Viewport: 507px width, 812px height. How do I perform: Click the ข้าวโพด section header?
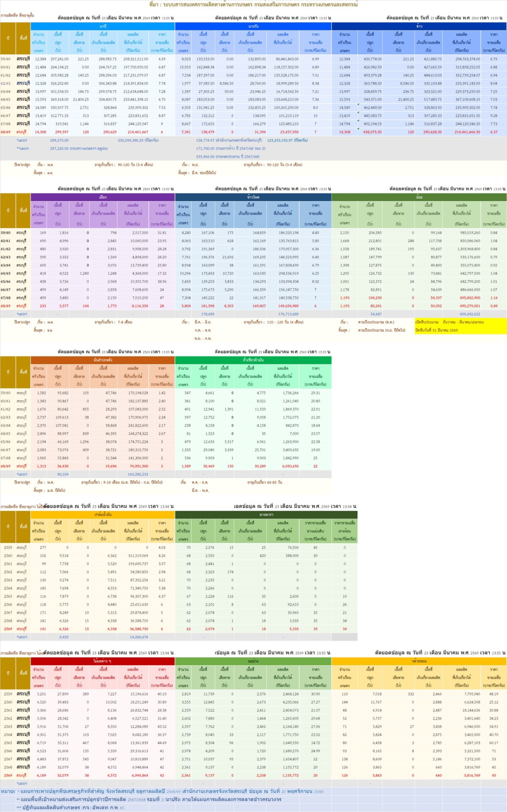coord(253,197)
